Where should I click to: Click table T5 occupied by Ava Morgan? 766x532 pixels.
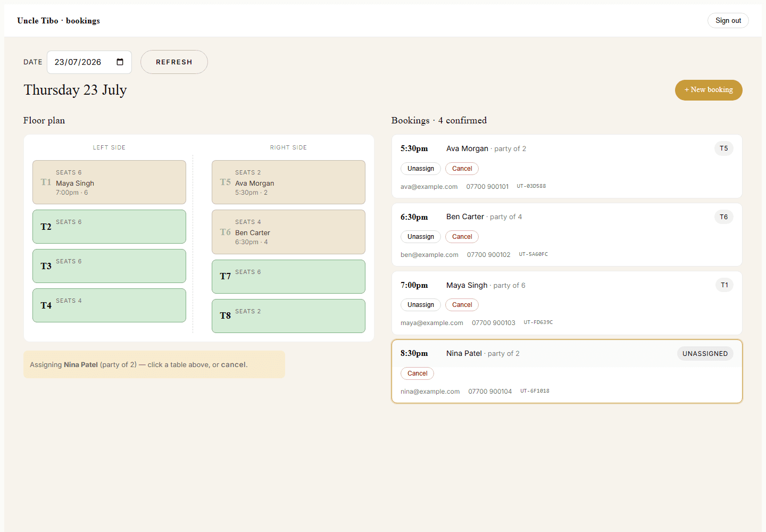288,182
